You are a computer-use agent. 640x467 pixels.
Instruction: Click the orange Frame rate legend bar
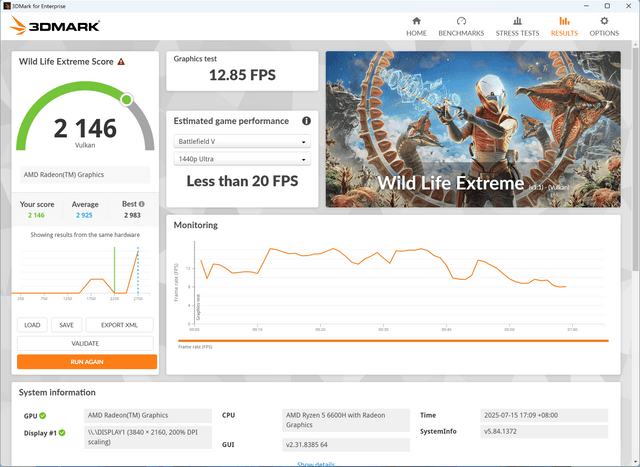393,340
